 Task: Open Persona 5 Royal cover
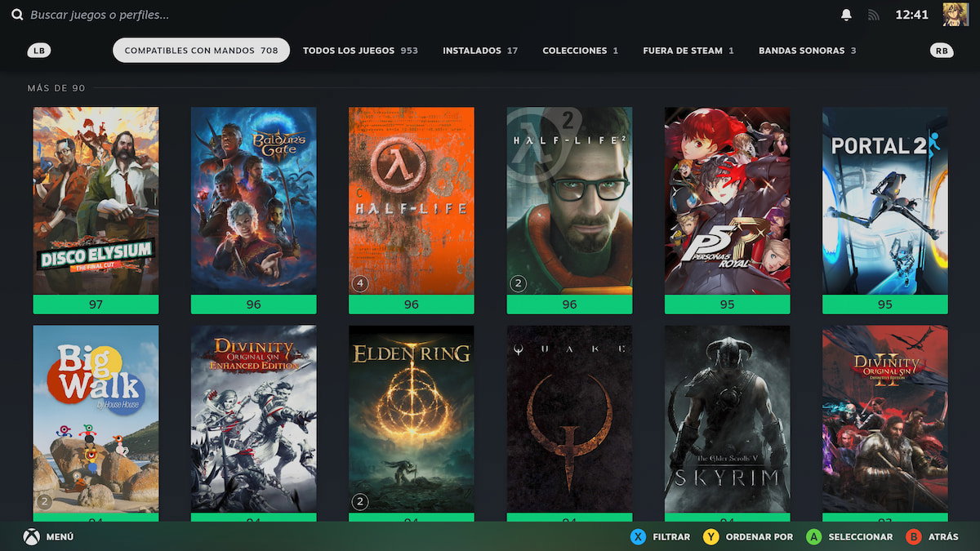point(727,201)
